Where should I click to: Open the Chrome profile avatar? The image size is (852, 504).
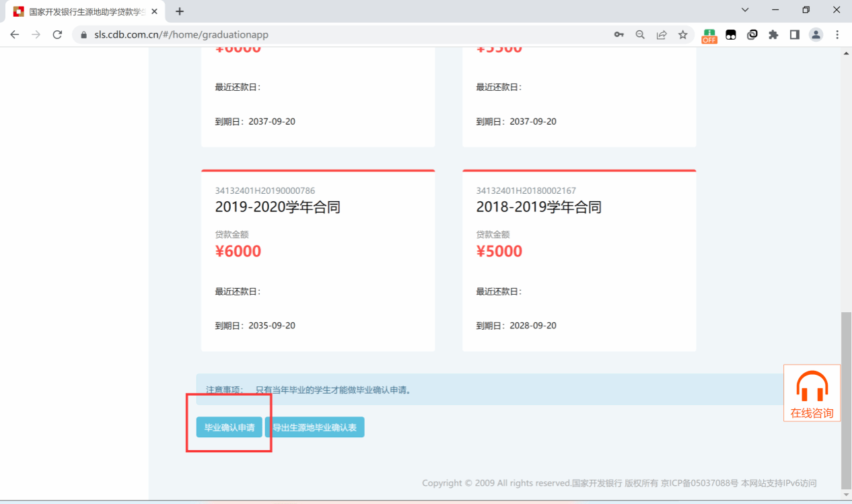[816, 34]
